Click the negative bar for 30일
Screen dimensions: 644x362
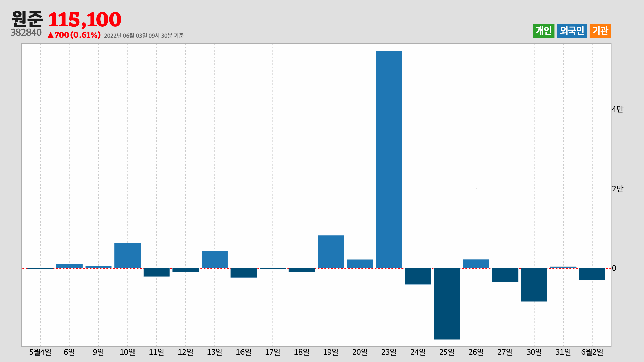point(534,285)
